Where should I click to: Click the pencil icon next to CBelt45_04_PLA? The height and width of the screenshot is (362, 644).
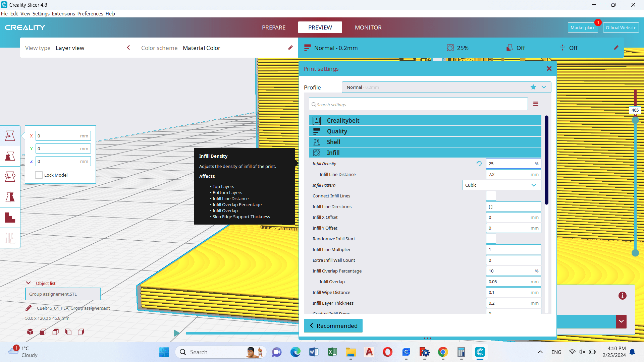pyautogui.click(x=29, y=308)
